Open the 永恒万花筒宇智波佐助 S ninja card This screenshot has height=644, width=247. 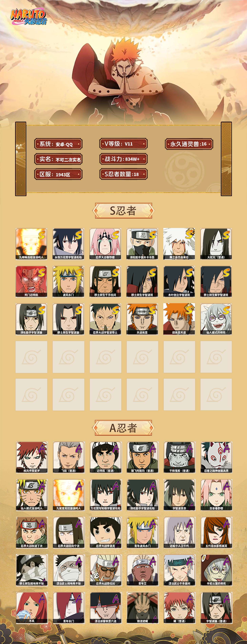tap(68, 244)
